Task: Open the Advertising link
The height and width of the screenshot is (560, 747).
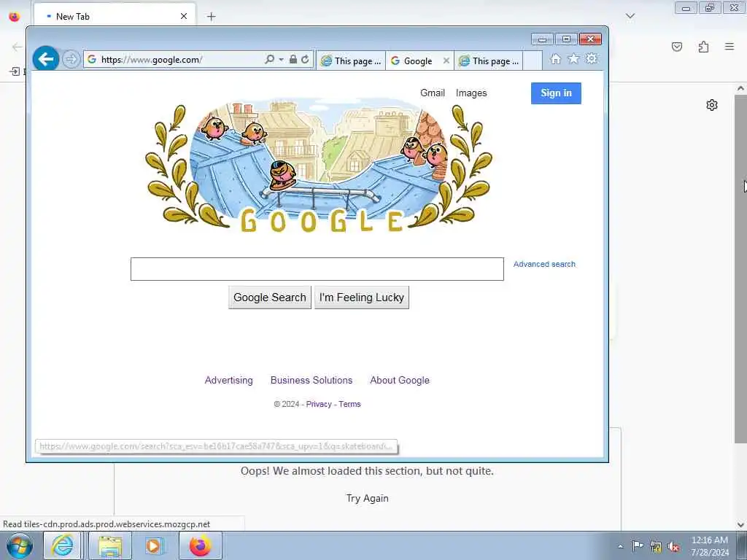Action: coord(228,380)
